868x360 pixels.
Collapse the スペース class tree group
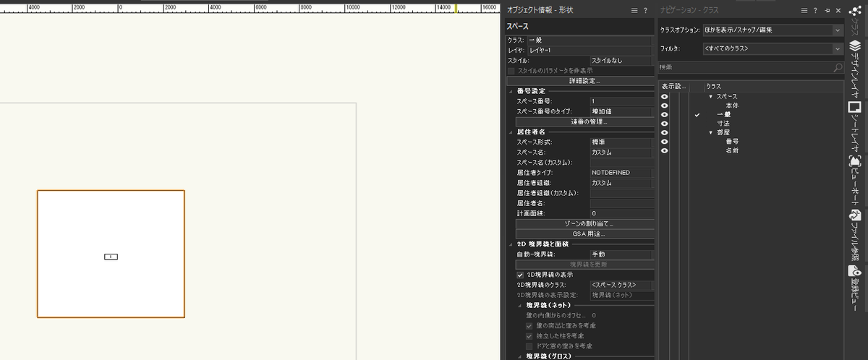click(x=711, y=96)
